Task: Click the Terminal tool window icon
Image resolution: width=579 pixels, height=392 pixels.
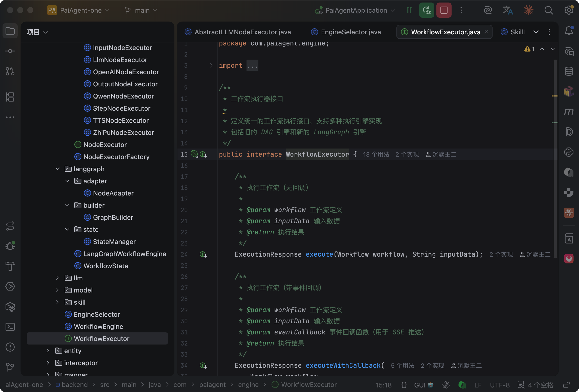Action: tap(10, 327)
